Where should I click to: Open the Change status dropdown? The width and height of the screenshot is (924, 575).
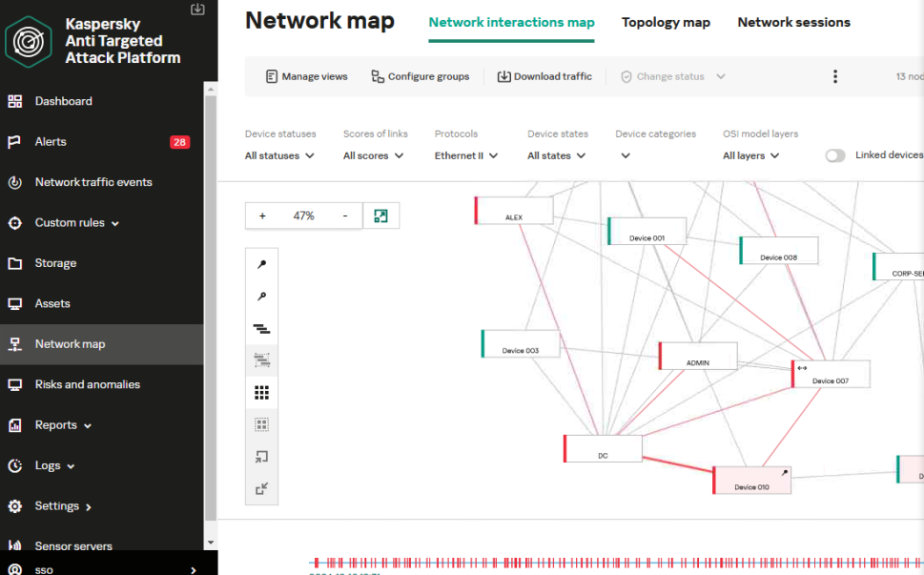672,76
